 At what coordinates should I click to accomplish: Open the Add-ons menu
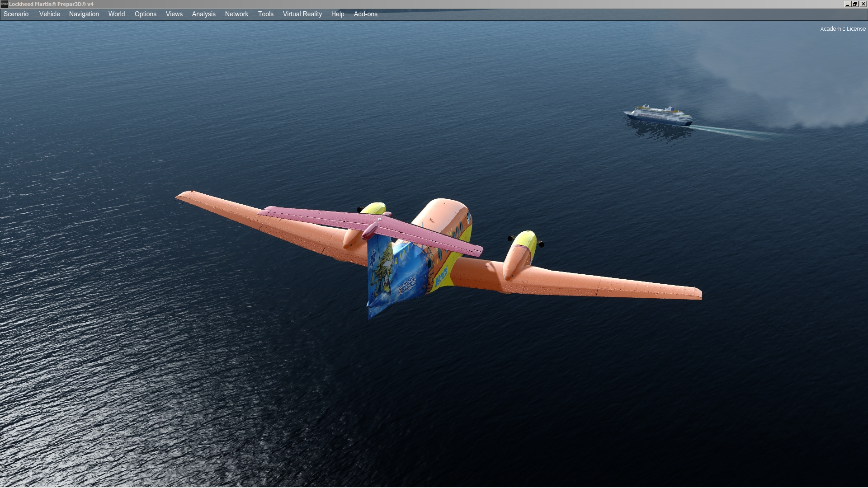pos(365,14)
